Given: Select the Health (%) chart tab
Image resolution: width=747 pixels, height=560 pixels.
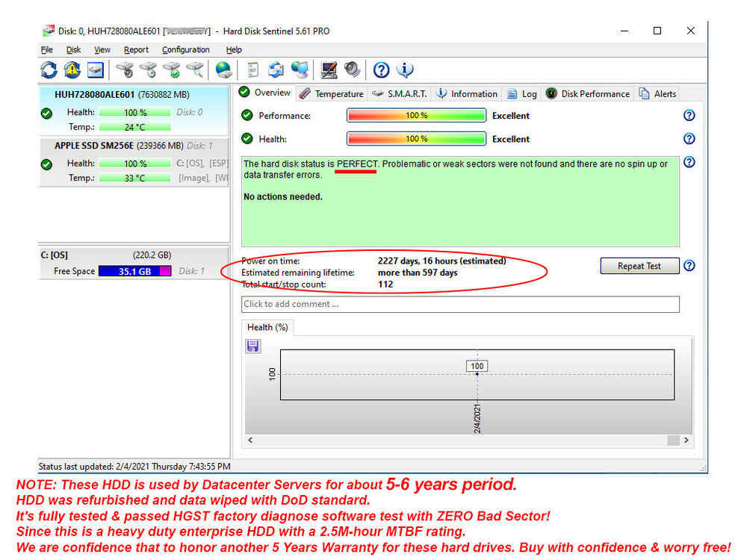Looking at the screenshot, I should pos(267,327).
